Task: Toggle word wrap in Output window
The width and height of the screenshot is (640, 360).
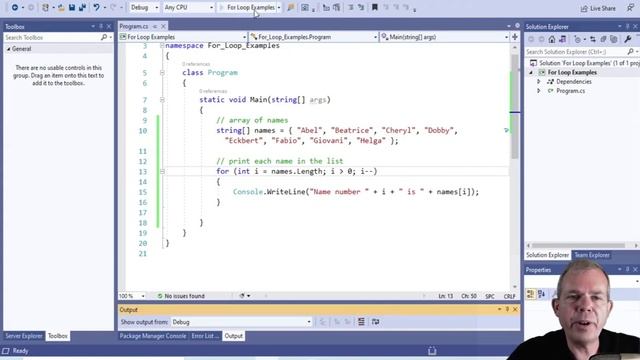Action: tap(376, 322)
